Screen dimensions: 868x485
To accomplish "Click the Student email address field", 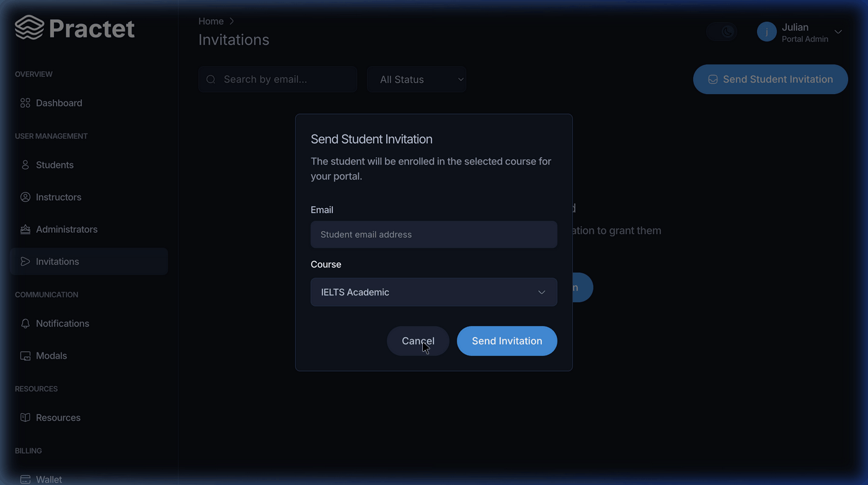I will [434, 235].
